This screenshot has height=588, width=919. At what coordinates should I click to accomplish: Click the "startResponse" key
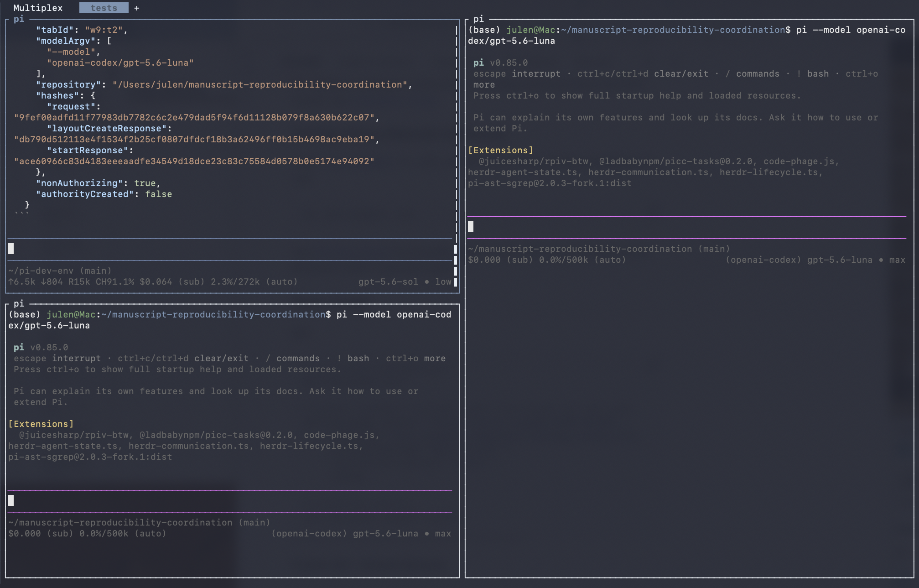click(x=87, y=150)
